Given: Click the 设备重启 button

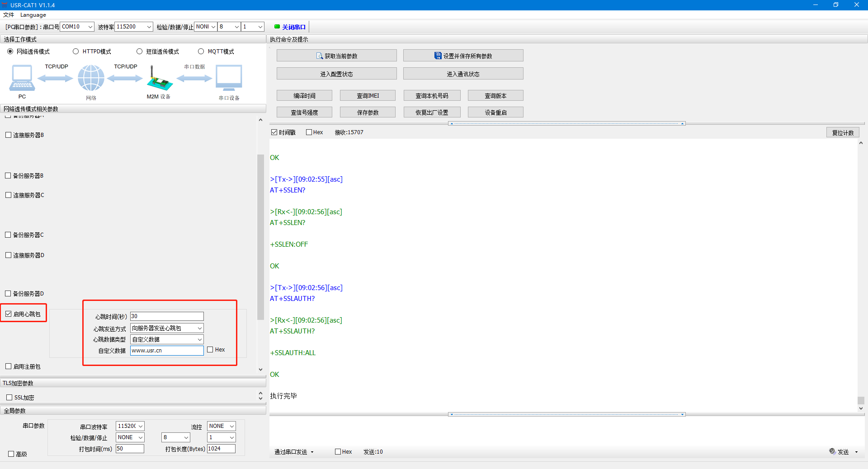Looking at the screenshot, I should click(x=495, y=113).
